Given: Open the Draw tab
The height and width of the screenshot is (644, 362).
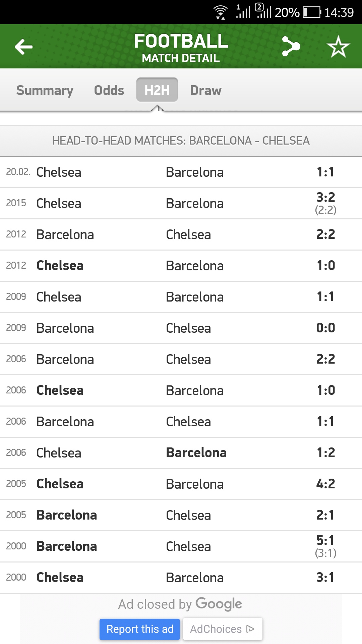Looking at the screenshot, I should click(x=205, y=90).
